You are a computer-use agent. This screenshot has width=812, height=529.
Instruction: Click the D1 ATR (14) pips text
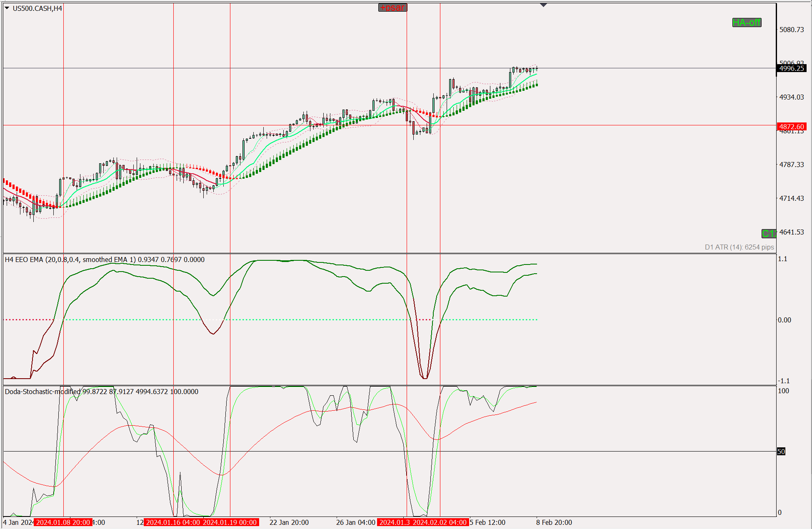[x=739, y=247]
